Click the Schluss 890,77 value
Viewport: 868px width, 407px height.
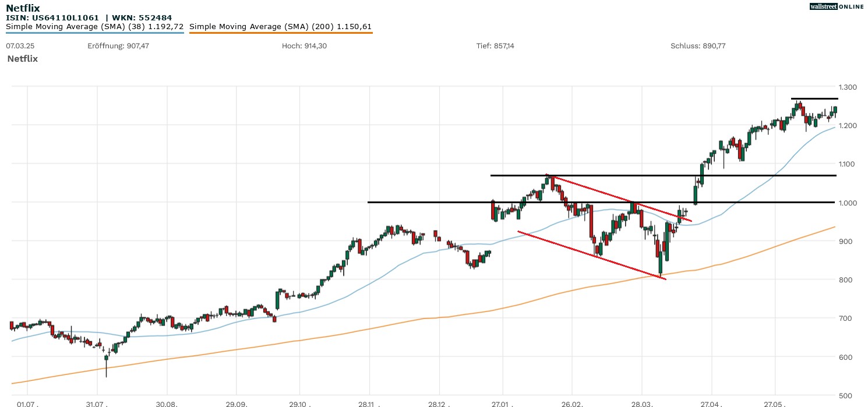click(x=698, y=45)
